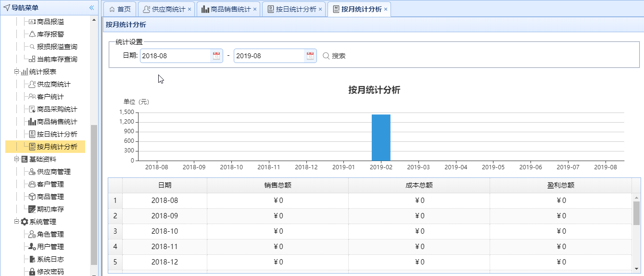Click the 当前库存查询 grid icon
This screenshot has height=276, width=644.
32,59
